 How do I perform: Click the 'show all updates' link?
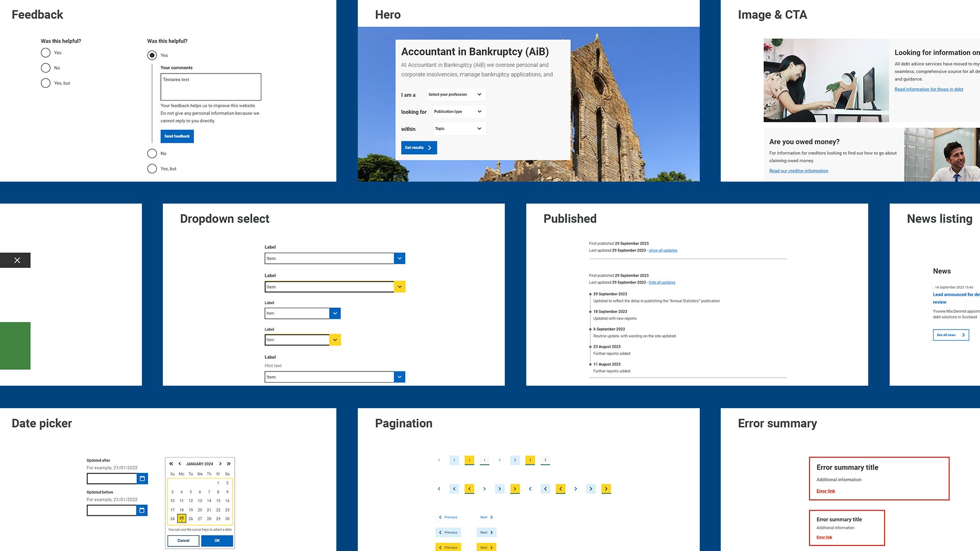[x=663, y=250]
